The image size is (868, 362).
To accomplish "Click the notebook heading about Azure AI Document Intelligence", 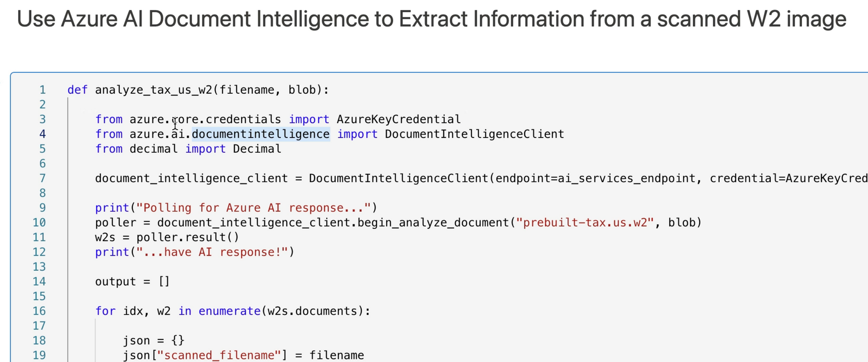I will [x=431, y=20].
